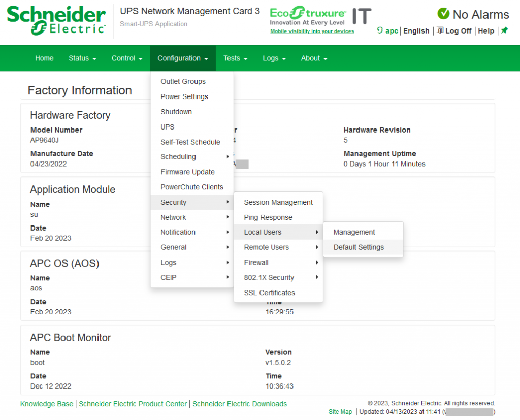Select Power Settings menu entry

(x=192, y=96)
